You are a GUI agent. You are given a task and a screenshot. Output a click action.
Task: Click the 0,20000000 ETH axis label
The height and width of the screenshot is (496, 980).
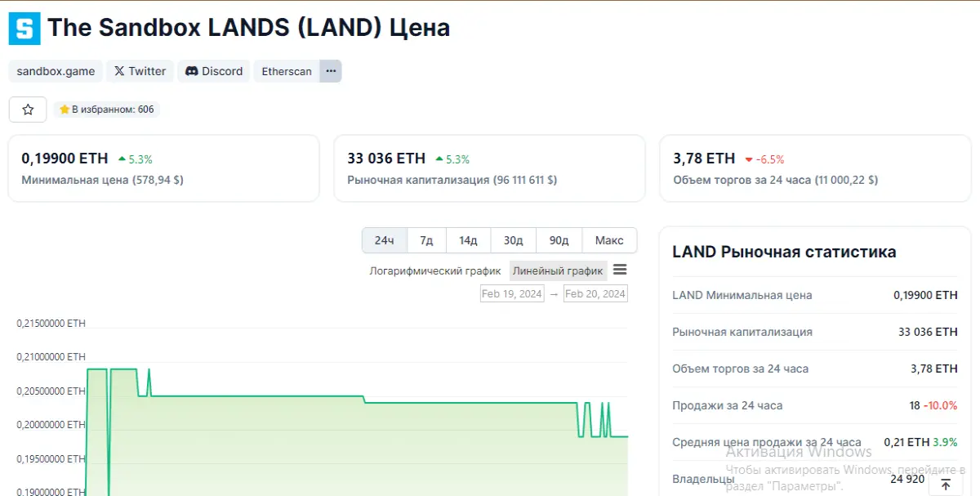51,425
